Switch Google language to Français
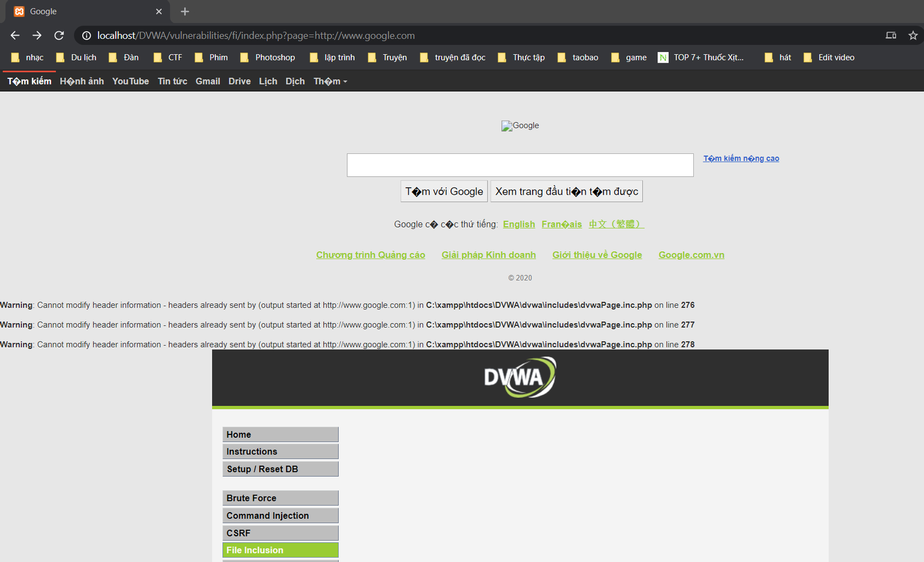Image resolution: width=924 pixels, height=562 pixels. [562, 224]
